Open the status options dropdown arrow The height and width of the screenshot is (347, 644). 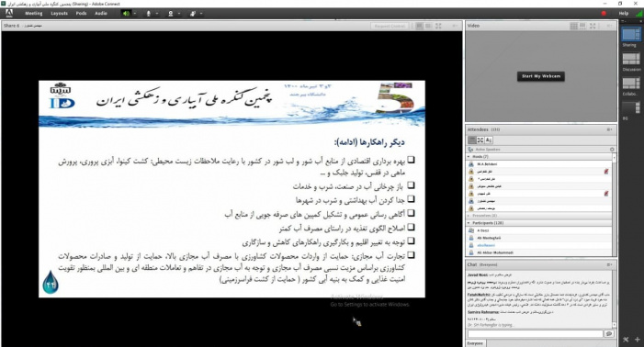201,14
